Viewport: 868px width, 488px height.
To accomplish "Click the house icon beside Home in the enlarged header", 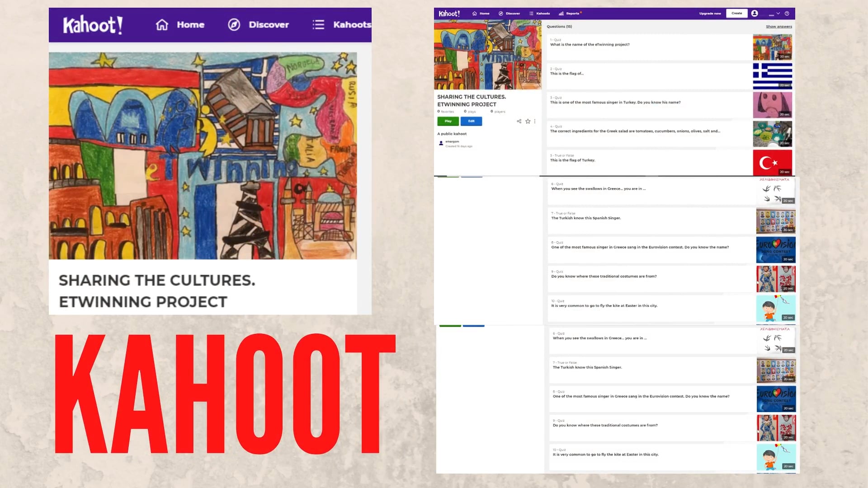I will [x=162, y=25].
